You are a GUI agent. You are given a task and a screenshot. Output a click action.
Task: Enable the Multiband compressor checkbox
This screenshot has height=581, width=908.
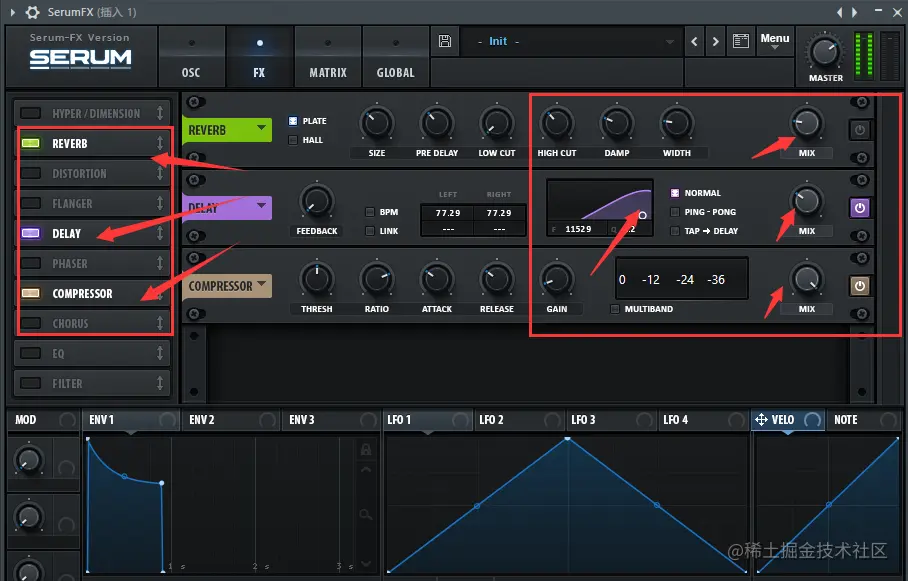pyautogui.click(x=615, y=309)
